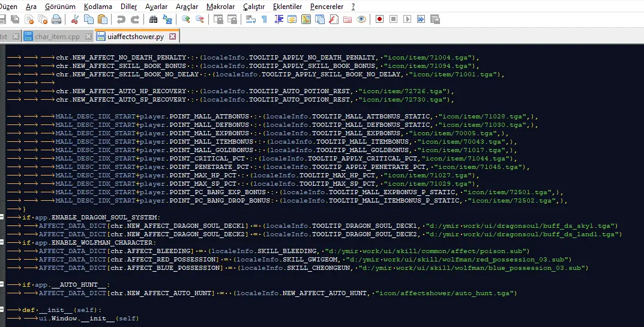Screen dimensions: 644x327
Task: Collapse the ENABLE_WOLFMAN_CHARACTER if block
Action: [2, 242]
